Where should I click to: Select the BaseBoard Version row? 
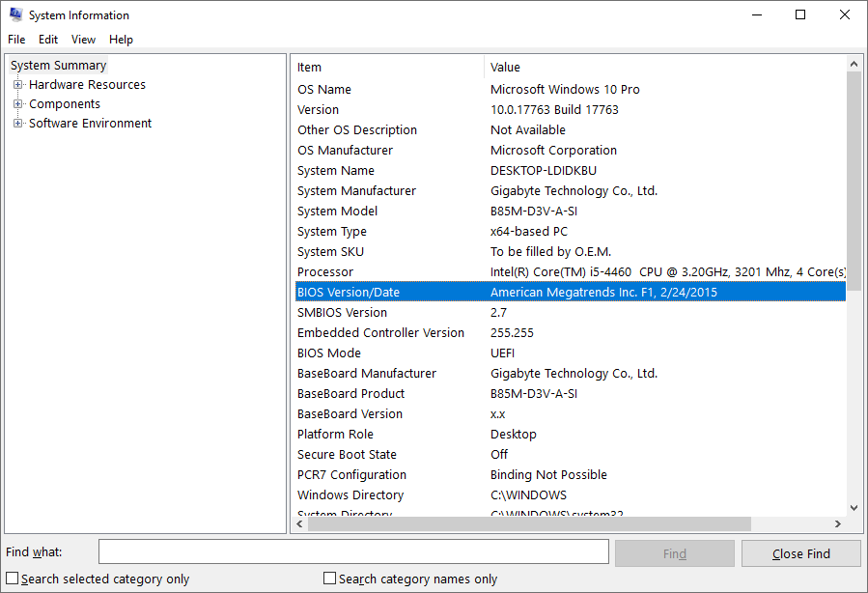point(571,414)
